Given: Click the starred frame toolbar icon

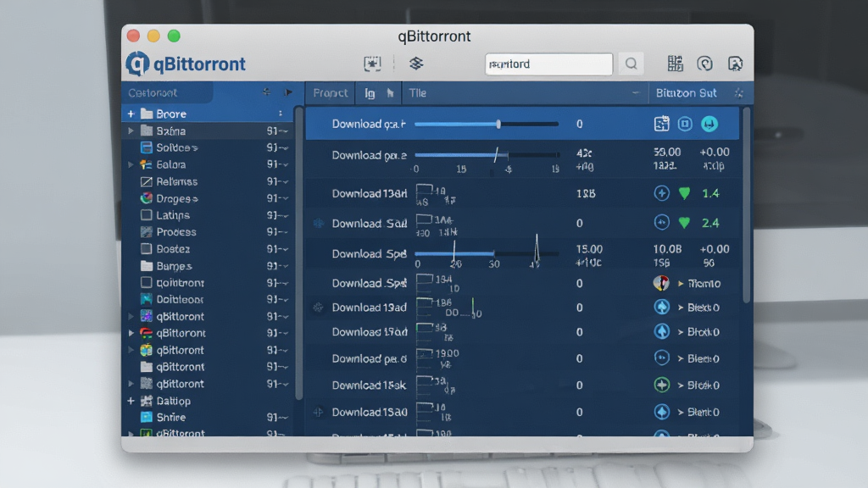Looking at the screenshot, I should (372, 64).
